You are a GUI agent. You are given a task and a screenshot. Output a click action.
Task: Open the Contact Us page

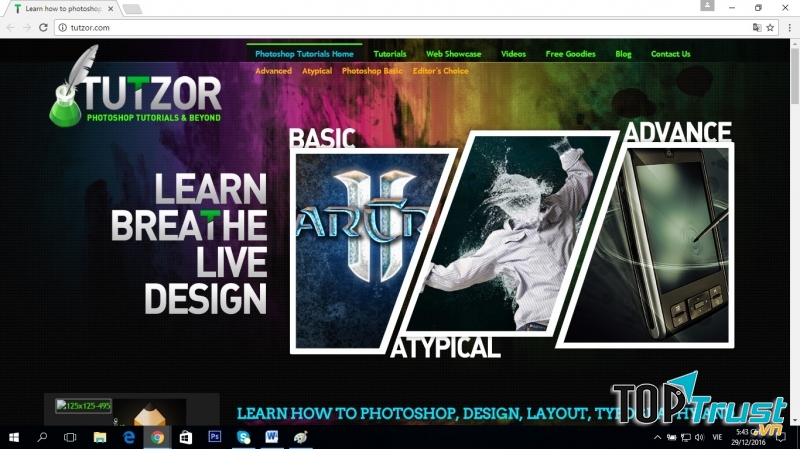[670, 54]
